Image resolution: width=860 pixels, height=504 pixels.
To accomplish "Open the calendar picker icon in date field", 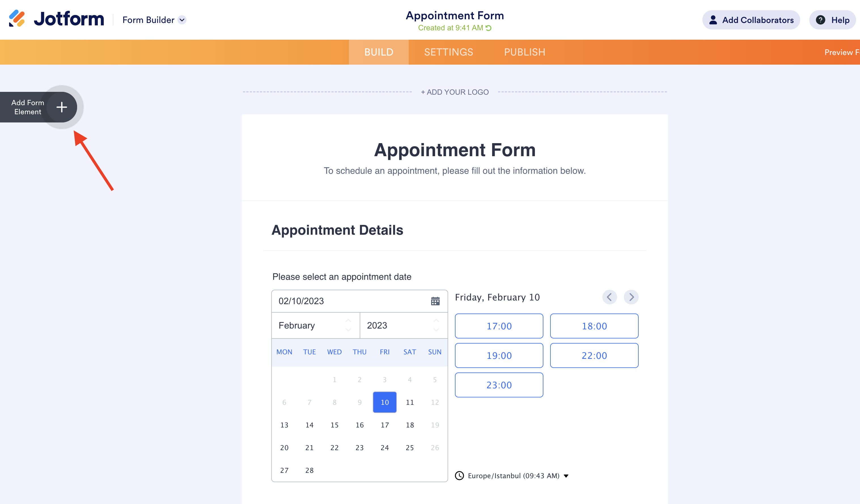I will [435, 301].
